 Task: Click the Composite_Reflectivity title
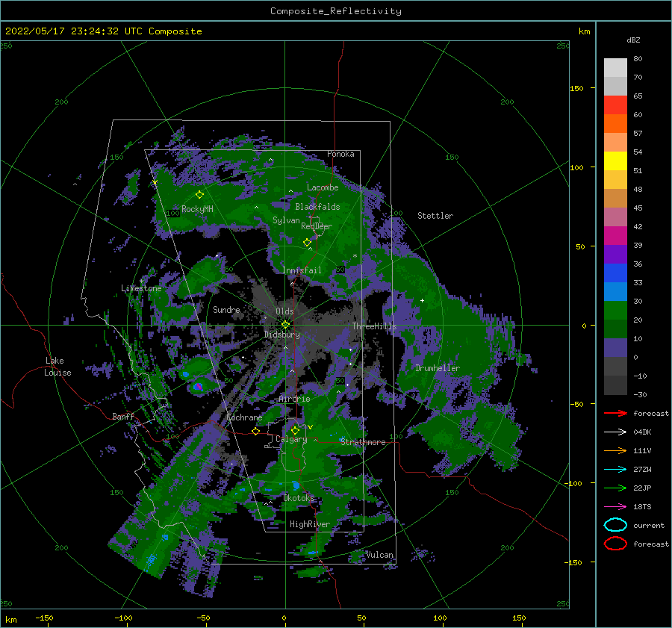click(x=336, y=11)
